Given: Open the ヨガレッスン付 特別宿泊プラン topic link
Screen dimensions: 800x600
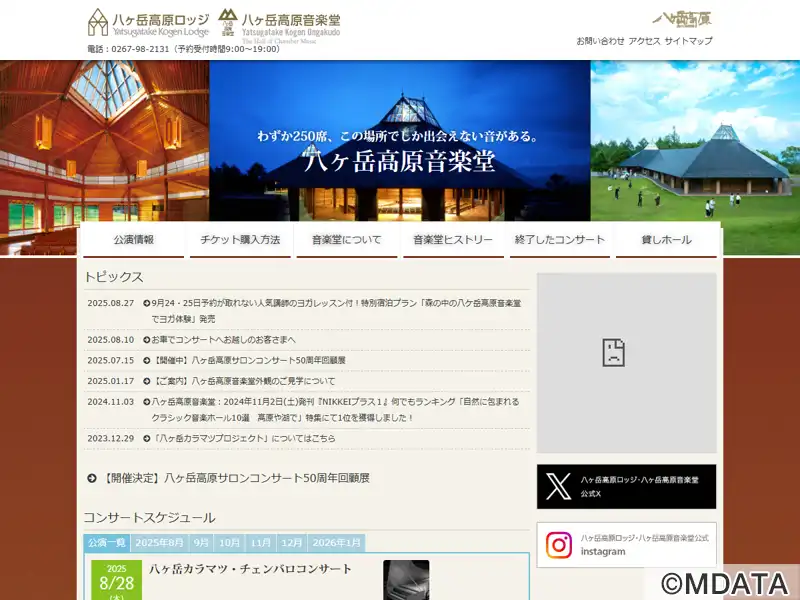Looking at the screenshot, I should [336, 311].
